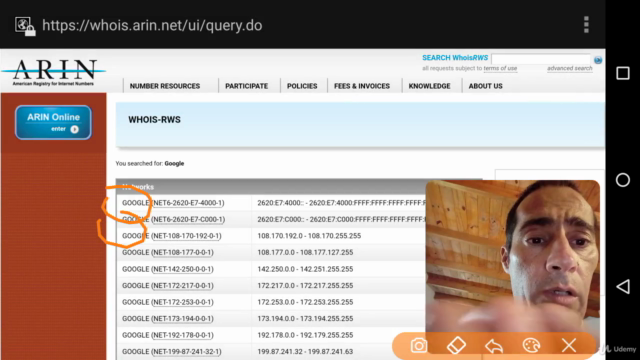Select the range 108.170.192.0 - 108.170.255.255

(x=309, y=236)
